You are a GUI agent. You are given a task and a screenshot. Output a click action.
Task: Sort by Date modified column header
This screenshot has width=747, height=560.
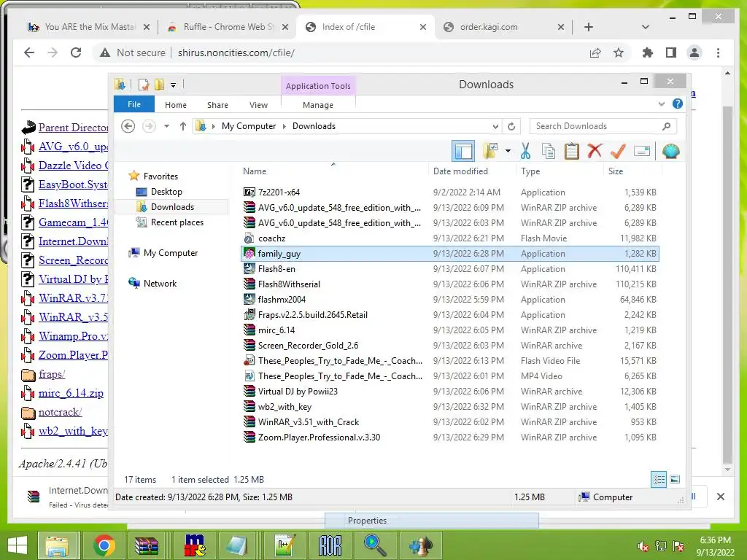pyautogui.click(x=460, y=171)
